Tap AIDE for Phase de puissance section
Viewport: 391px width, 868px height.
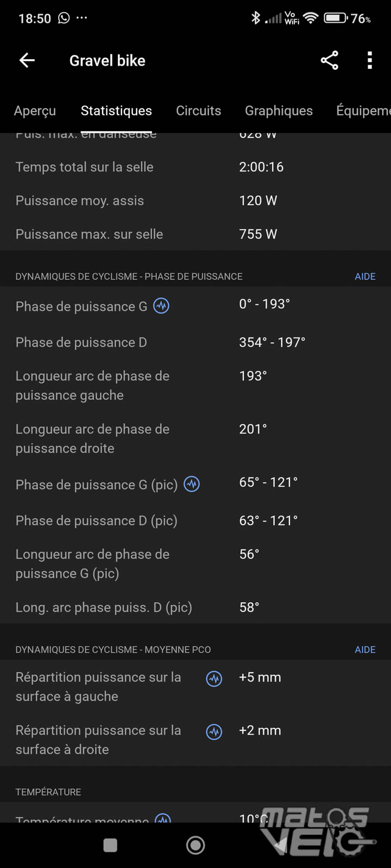pyautogui.click(x=365, y=277)
